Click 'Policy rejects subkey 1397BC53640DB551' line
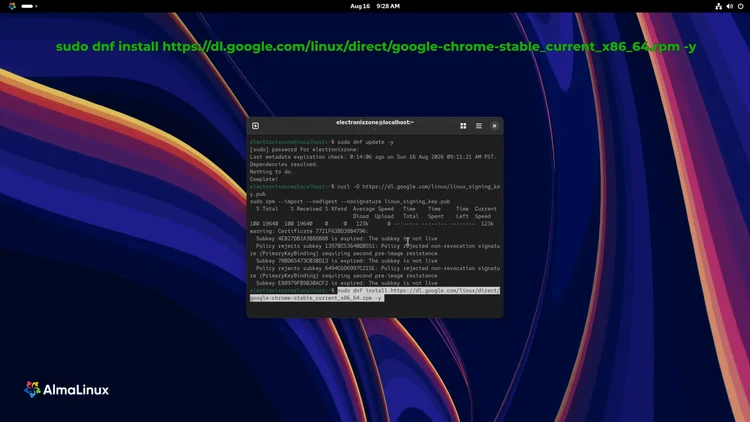Screen dimensions: 750x422 [x=375, y=250]
